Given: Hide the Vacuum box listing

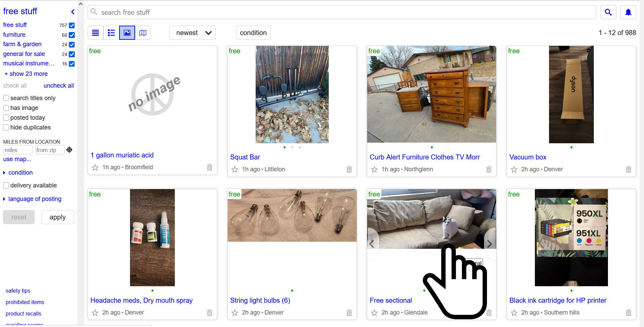Looking at the screenshot, I should tap(629, 169).
